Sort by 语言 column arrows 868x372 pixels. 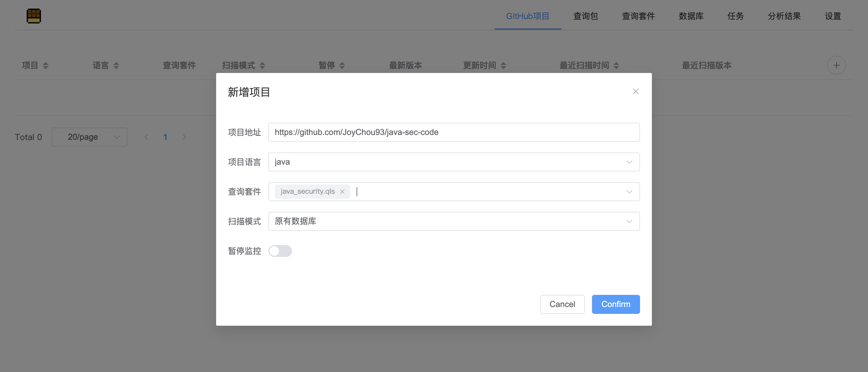pyautogui.click(x=116, y=66)
